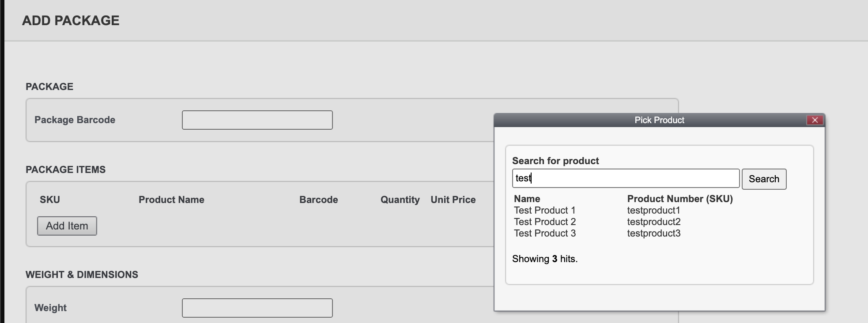The width and height of the screenshot is (868, 323).
Task: Click the Barcode column header
Action: pos(318,199)
